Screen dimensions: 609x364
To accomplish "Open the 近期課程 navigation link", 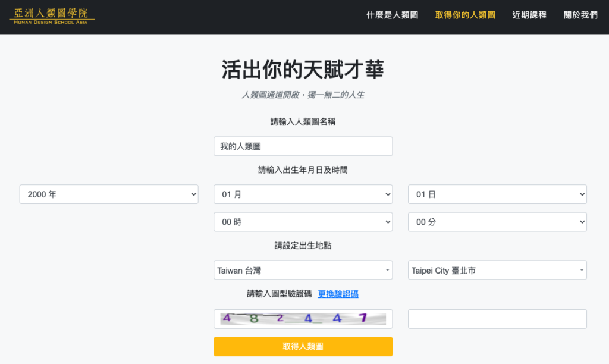I will 529,15.
